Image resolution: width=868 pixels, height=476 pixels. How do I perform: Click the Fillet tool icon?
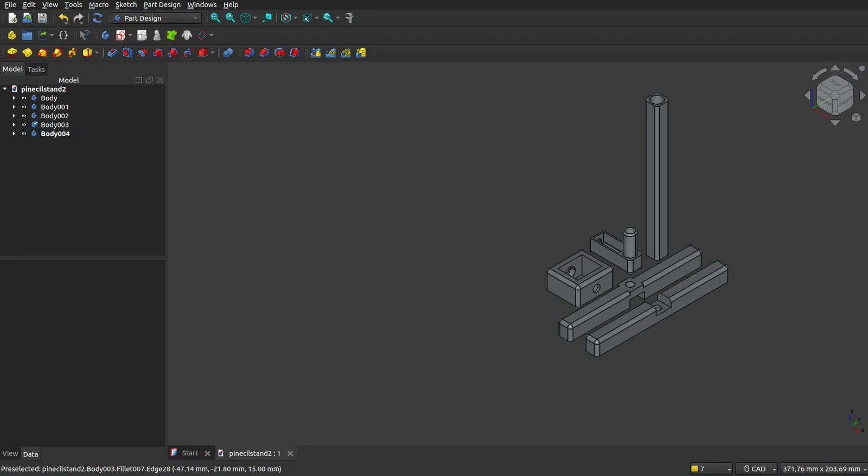(249, 53)
